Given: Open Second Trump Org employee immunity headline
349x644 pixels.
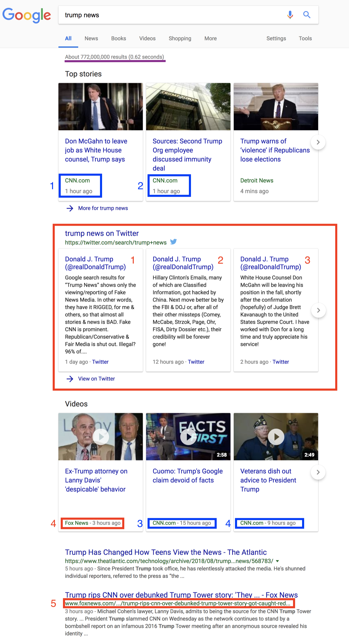Looking at the screenshot, I should 187,155.
